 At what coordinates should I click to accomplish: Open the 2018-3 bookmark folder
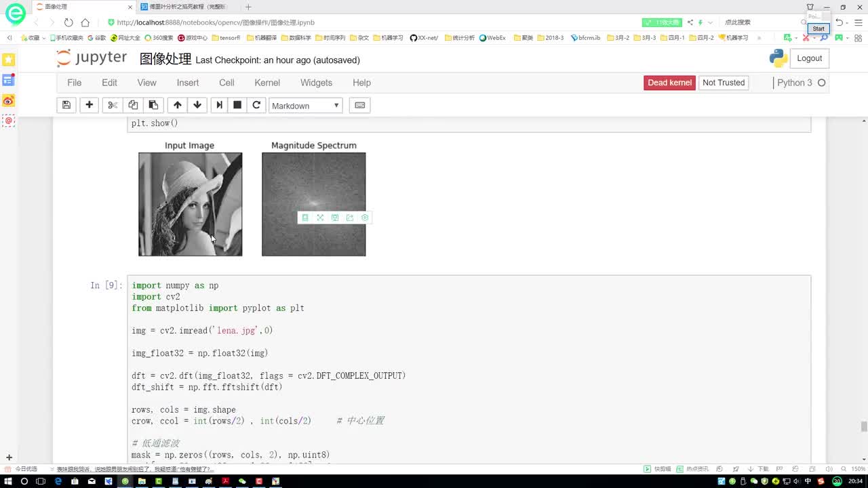(x=550, y=38)
